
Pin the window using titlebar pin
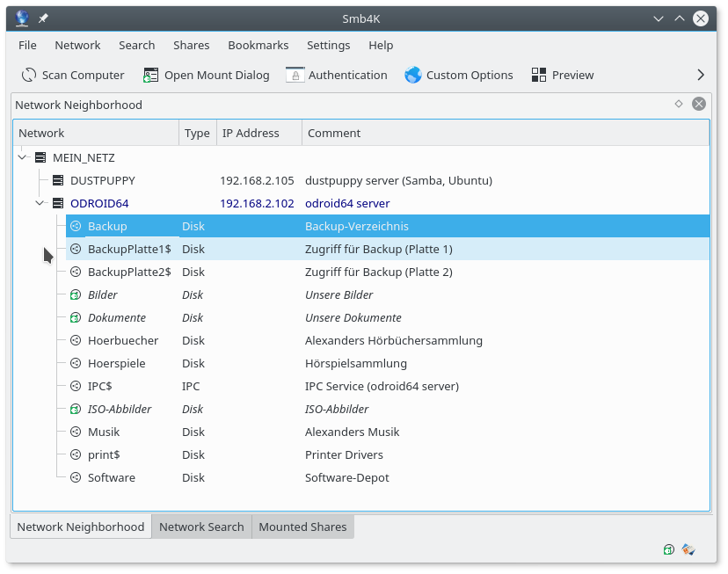click(x=44, y=18)
